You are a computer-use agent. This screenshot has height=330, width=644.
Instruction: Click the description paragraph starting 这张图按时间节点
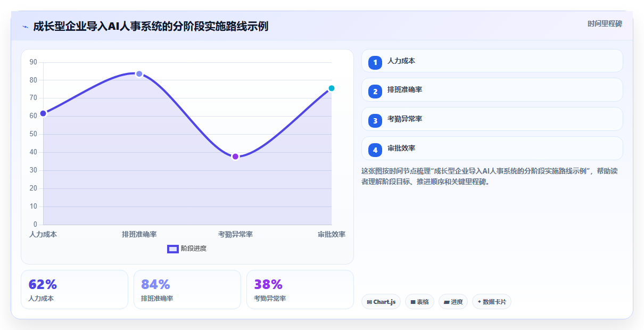(489, 176)
